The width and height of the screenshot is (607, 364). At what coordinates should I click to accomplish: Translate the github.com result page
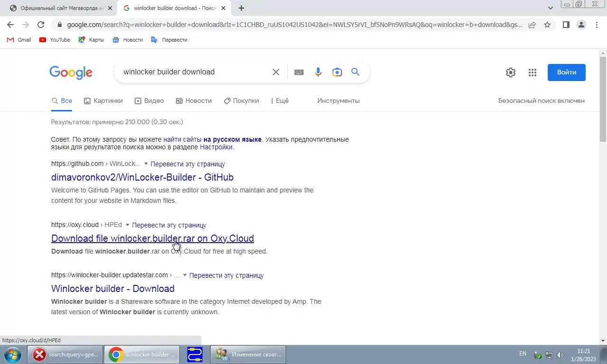(x=188, y=164)
